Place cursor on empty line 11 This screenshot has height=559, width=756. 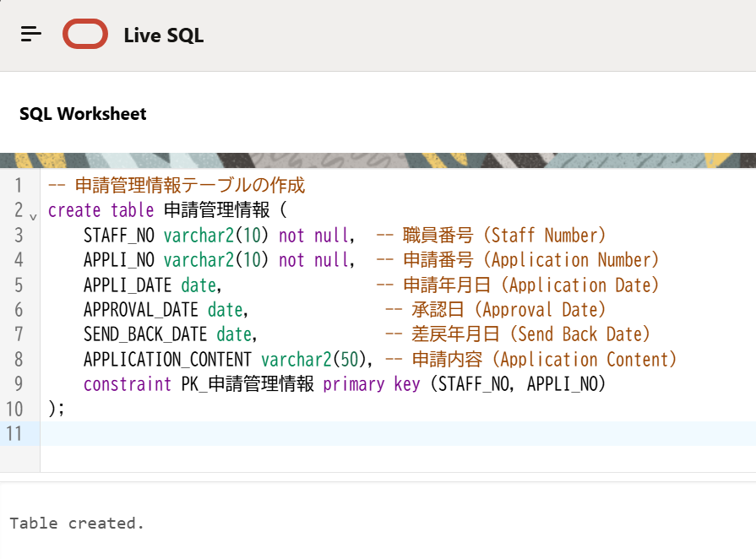tap(338, 434)
